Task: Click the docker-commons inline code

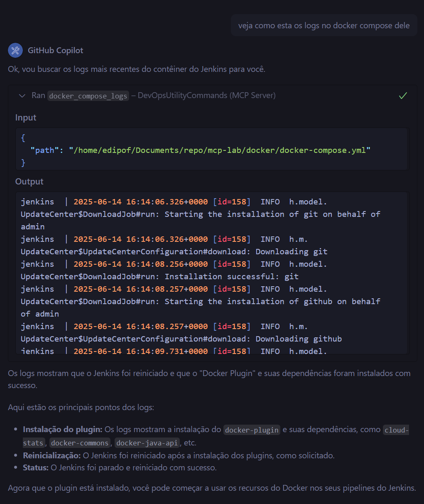Action: (80, 443)
